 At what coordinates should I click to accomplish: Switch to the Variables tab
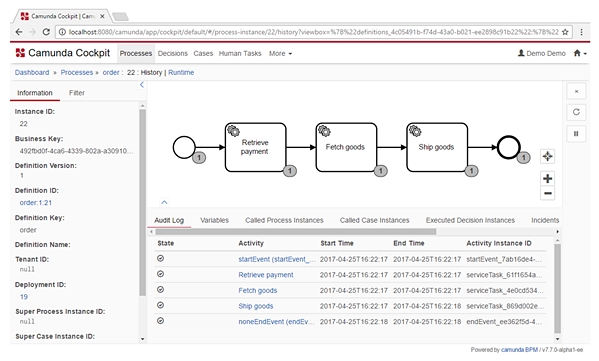click(x=214, y=220)
